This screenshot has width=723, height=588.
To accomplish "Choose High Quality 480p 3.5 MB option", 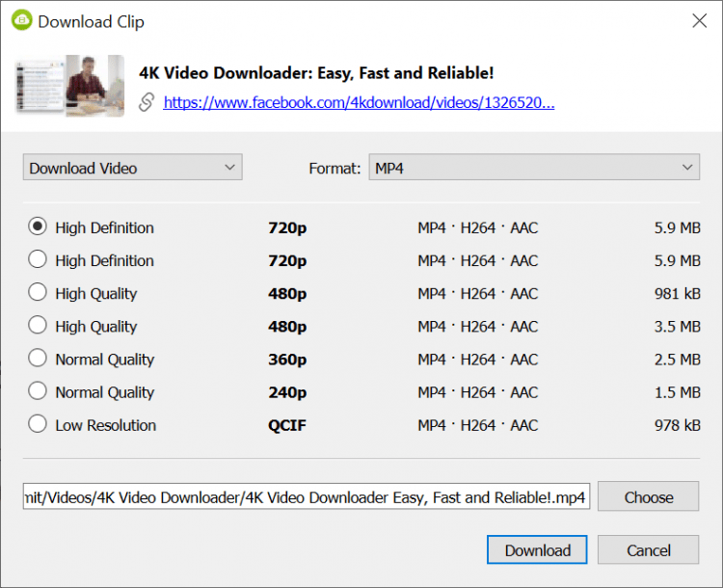I will (x=38, y=326).
